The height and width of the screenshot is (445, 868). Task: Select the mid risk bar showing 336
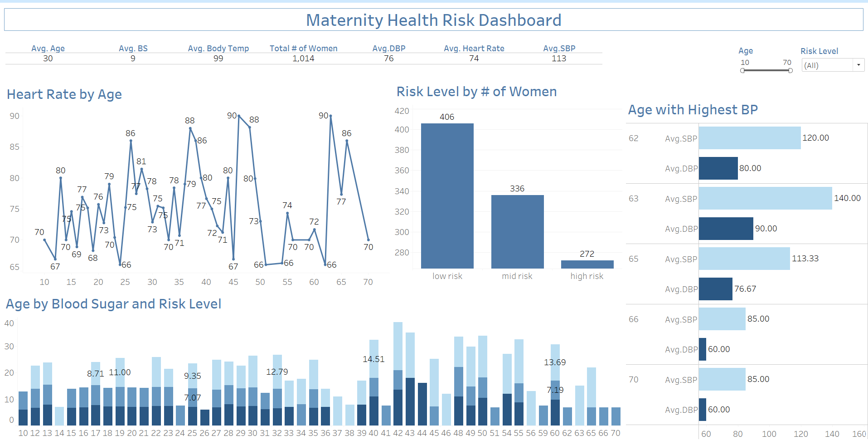517,231
